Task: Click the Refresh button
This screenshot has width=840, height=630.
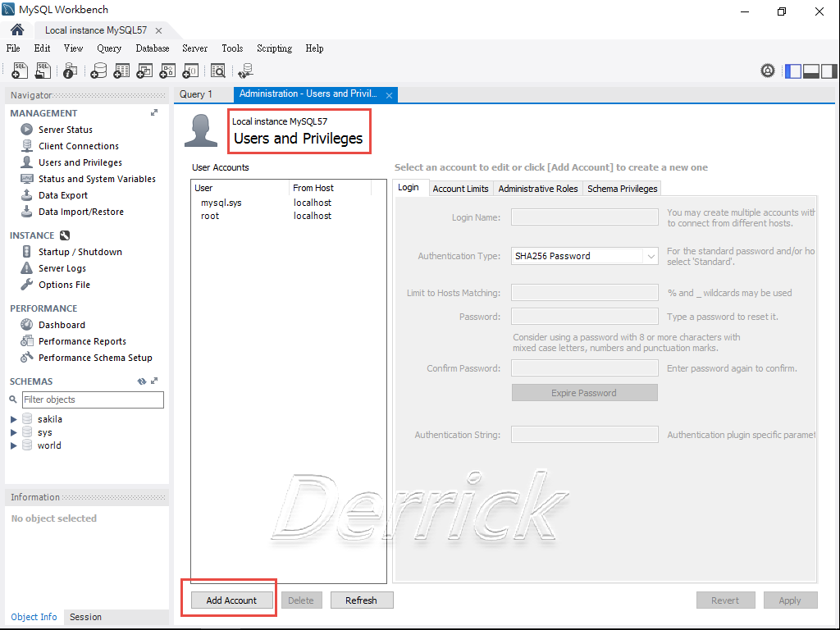Action: (362, 600)
